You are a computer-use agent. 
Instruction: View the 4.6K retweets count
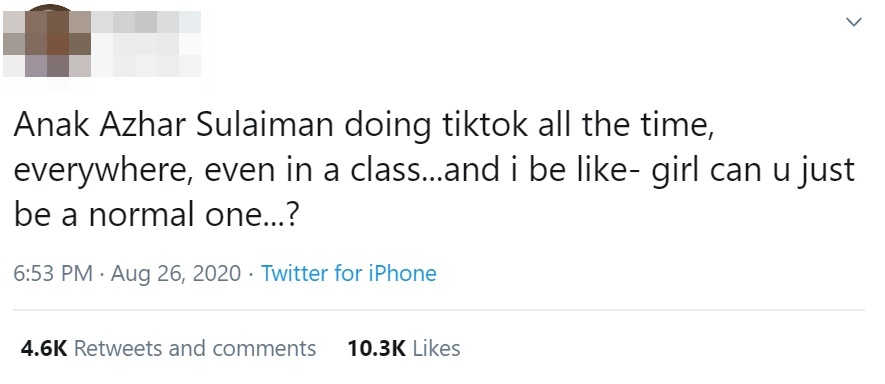tap(43, 348)
